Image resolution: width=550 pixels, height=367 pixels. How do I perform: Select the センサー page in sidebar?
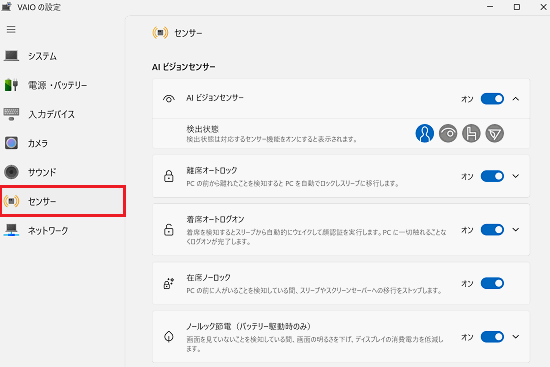click(x=62, y=201)
